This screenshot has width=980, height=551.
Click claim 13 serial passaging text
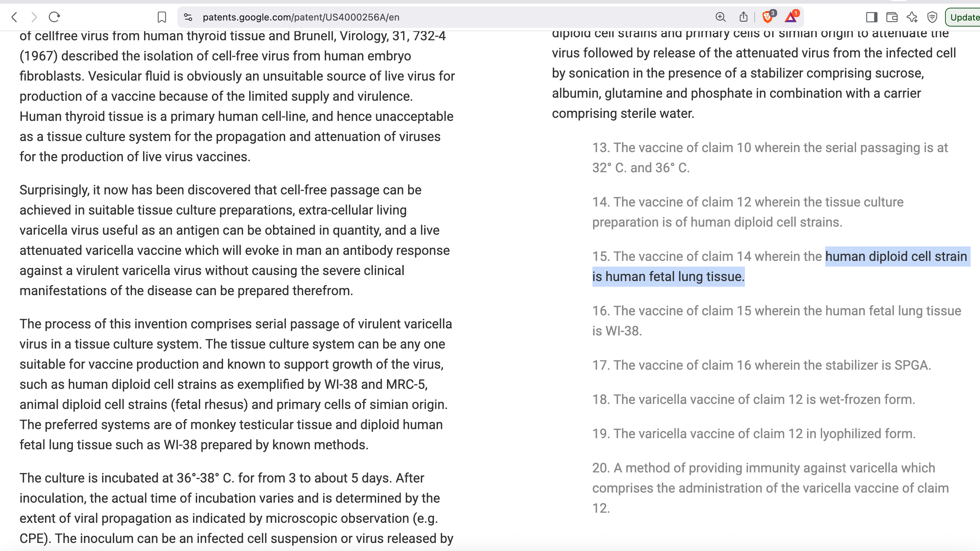pyautogui.click(x=768, y=157)
